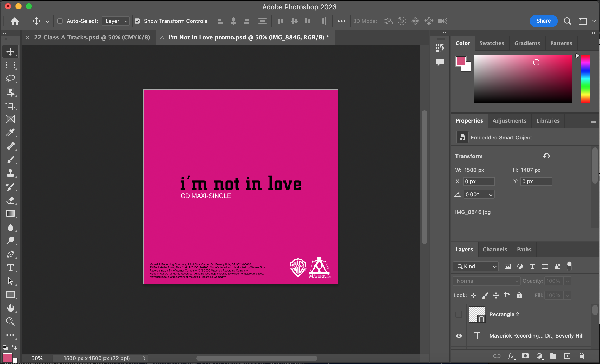The height and width of the screenshot is (364, 600).
Task: Open the Properties panel expander
Action: point(593,121)
